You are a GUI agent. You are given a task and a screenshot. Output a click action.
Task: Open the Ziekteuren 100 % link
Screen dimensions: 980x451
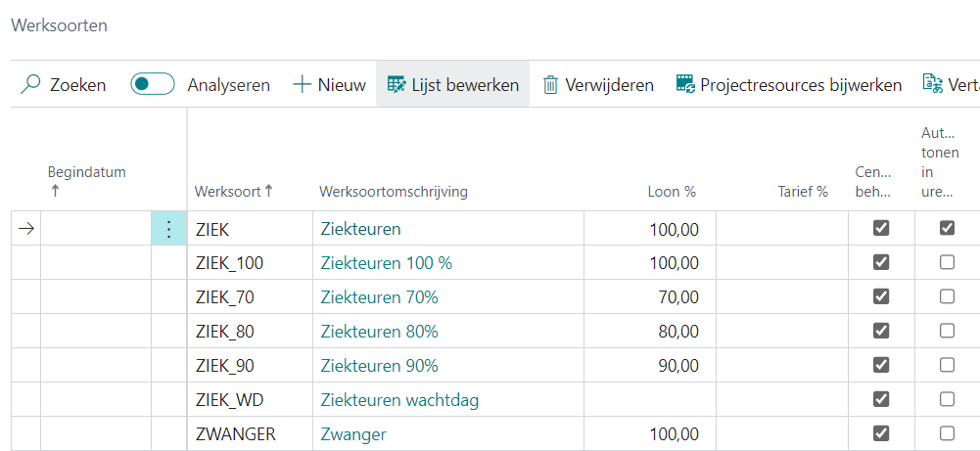(x=386, y=263)
